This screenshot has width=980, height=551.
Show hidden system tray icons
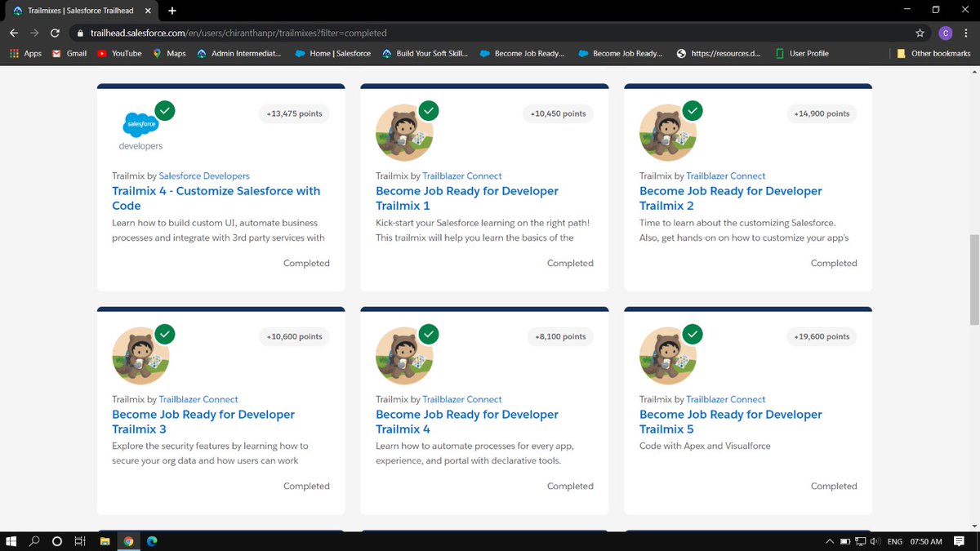click(x=830, y=541)
